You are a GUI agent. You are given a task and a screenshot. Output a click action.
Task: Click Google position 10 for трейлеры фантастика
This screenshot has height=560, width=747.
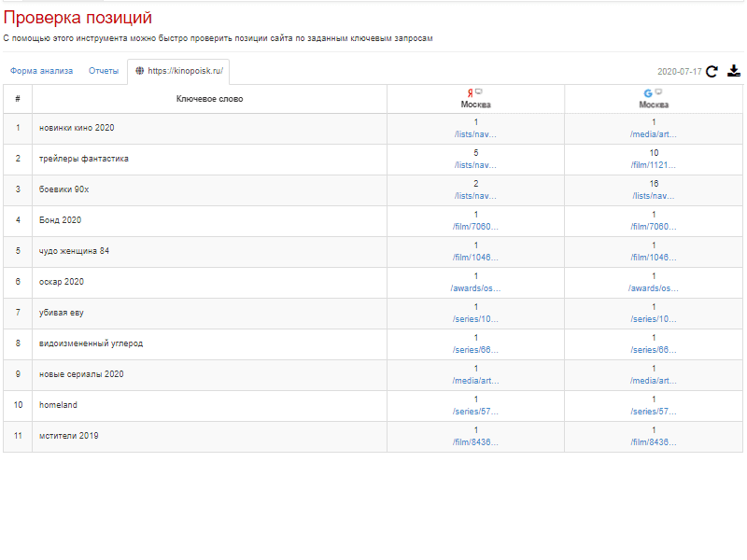654,153
